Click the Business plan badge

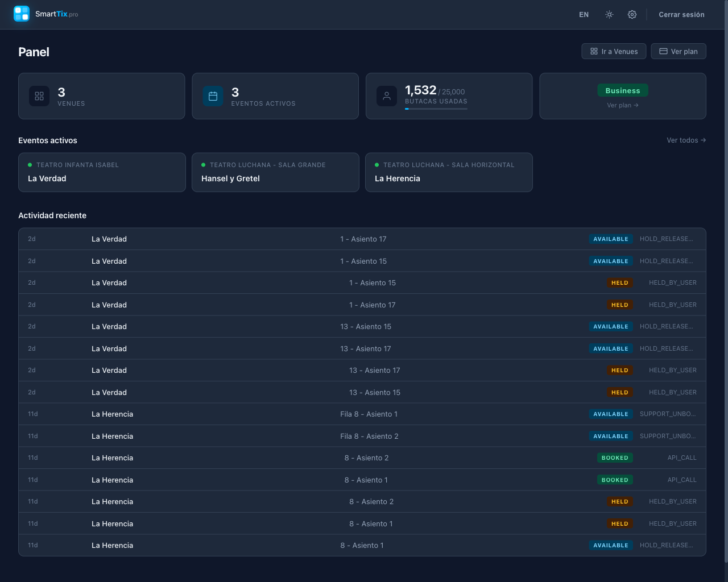(622, 90)
